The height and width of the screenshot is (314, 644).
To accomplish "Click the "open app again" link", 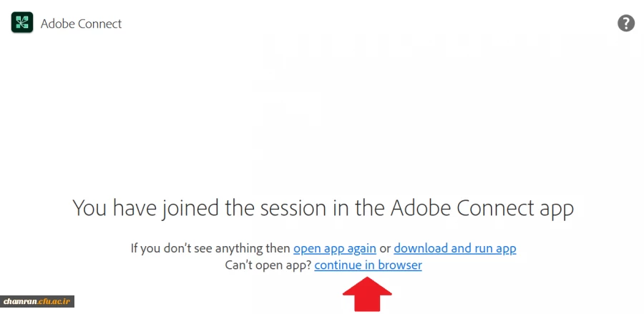I will 334,248.
